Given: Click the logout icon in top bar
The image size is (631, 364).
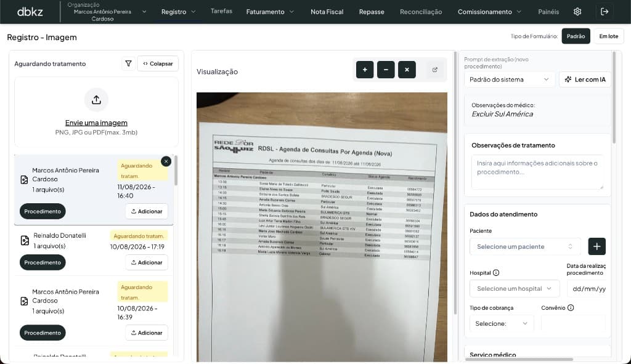Looking at the screenshot, I should (605, 12).
